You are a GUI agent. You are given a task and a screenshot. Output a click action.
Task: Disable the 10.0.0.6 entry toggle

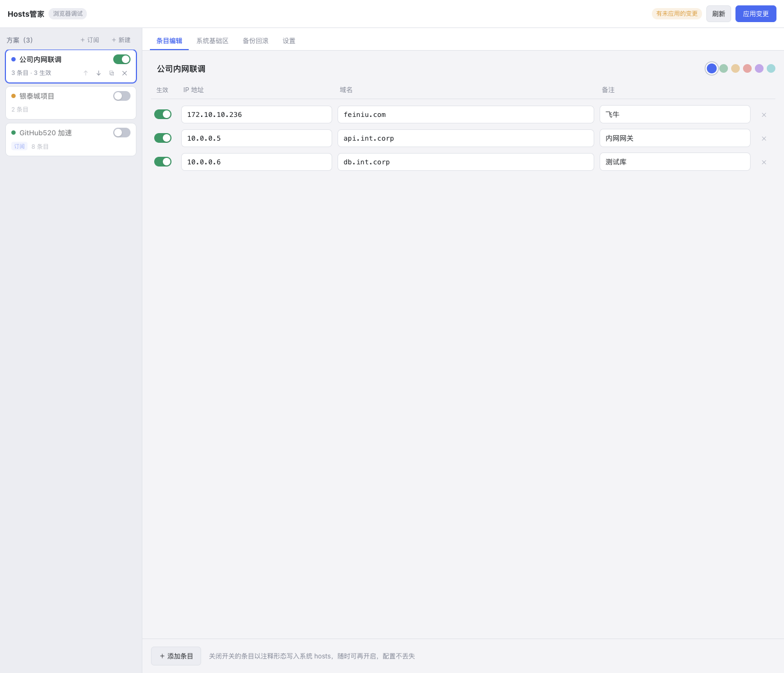(x=163, y=162)
